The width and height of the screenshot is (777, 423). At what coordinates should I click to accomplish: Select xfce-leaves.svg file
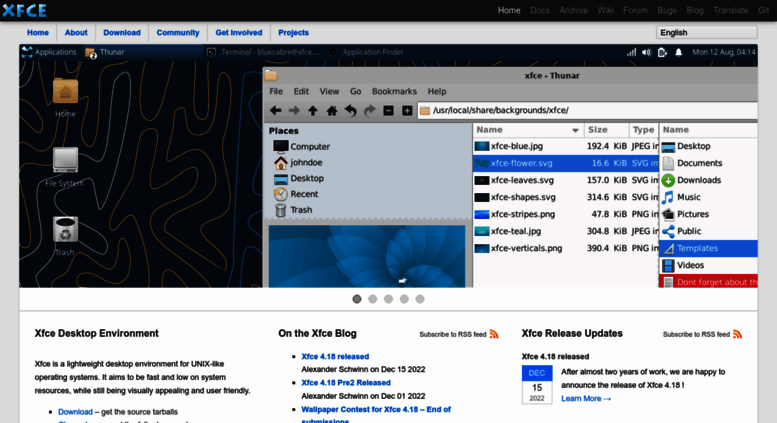click(565, 180)
